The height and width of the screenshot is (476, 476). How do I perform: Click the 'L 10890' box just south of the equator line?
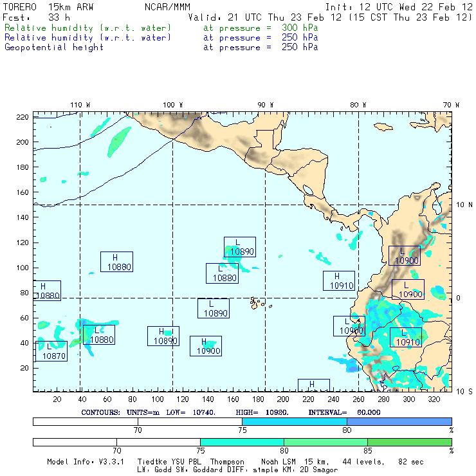click(x=214, y=308)
